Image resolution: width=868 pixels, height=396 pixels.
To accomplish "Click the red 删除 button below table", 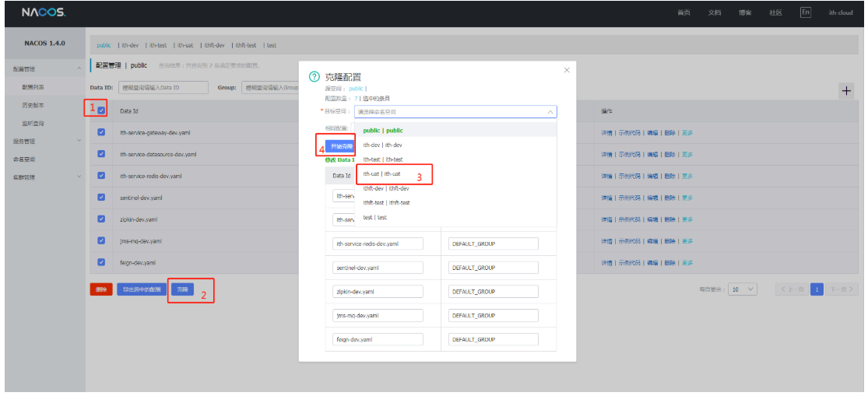I will 101,289.
